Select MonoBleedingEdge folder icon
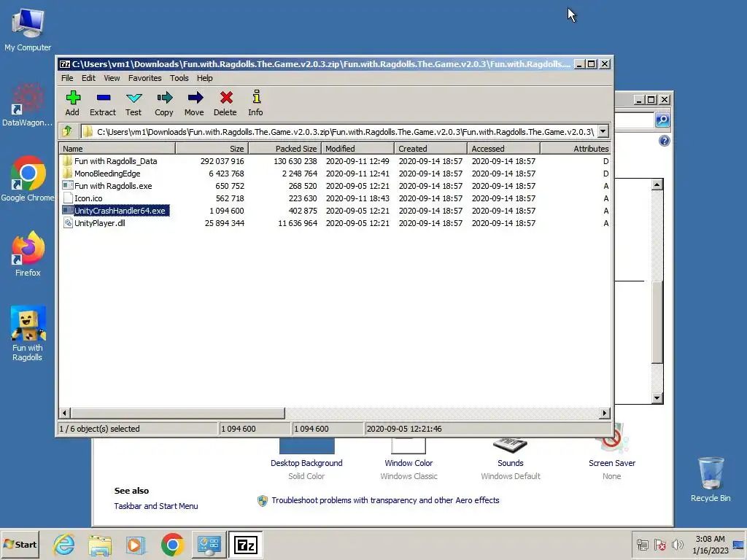The image size is (747, 560). point(68,174)
